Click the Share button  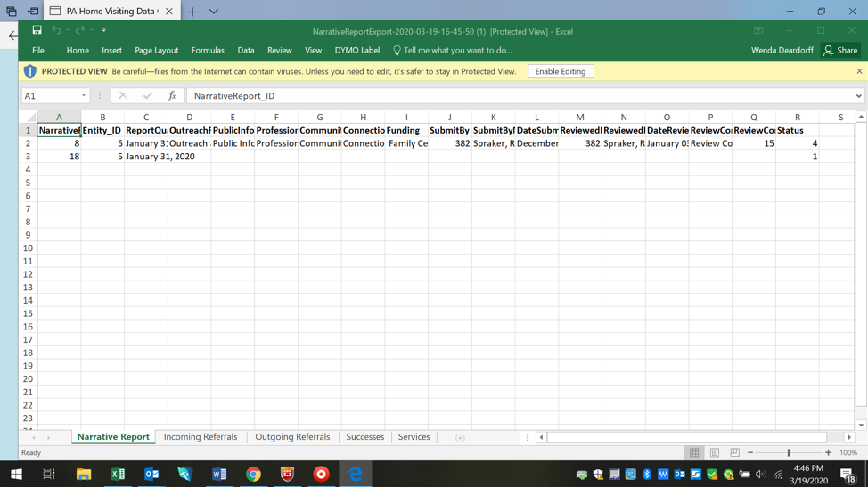840,51
